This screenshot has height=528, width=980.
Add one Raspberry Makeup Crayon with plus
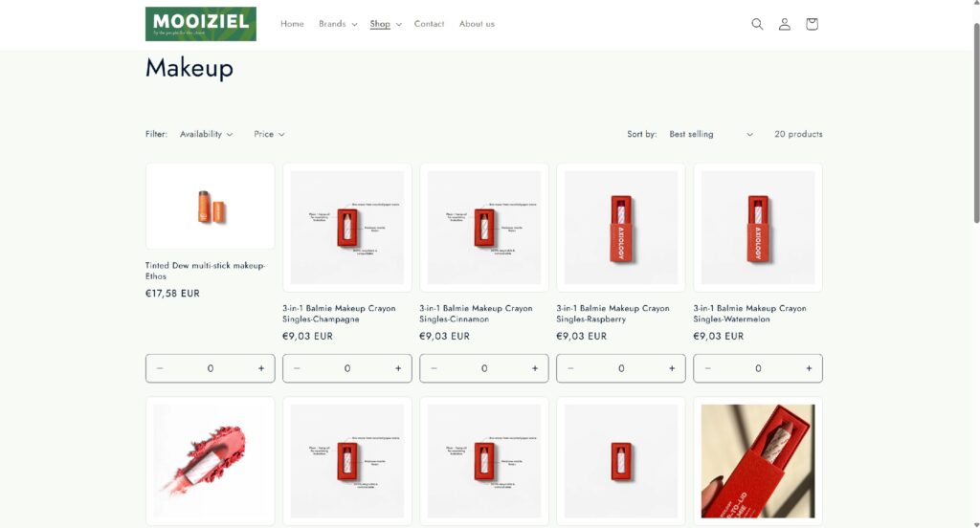[672, 368]
